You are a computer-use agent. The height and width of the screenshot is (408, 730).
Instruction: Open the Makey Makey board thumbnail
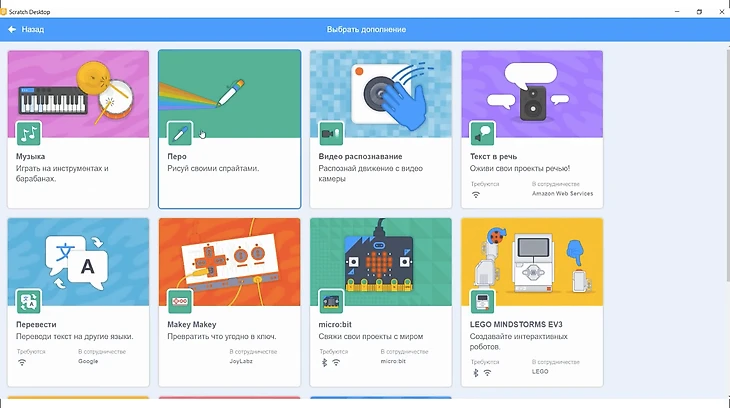pos(230,262)
